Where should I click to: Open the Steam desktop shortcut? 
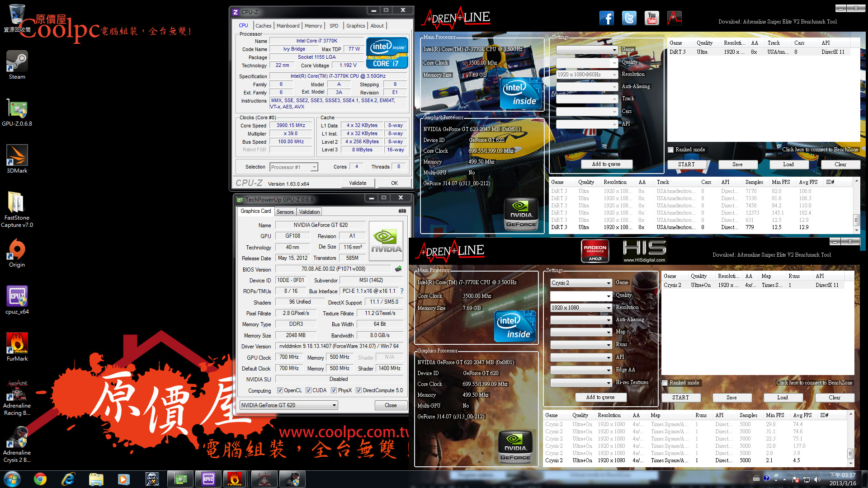pyautogui.click(x=17, y=65)
